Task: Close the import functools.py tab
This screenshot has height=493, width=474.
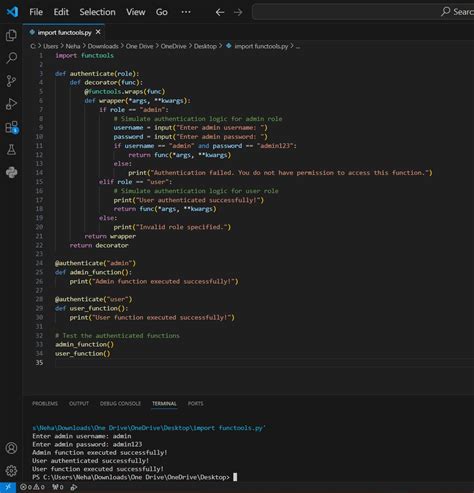Action: click(x=98, y=32)
